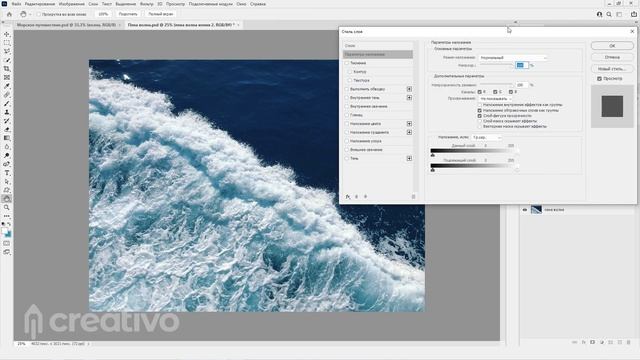Click OK in Layer Style dialog
Image resolution: width=640 pixels, height=360 pixels.
coord(612,46)
